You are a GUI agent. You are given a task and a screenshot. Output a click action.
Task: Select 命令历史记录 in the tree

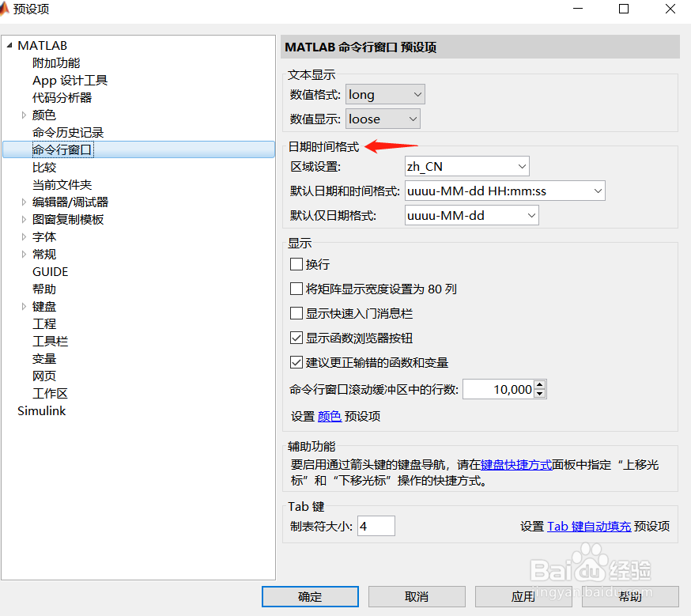point(68,133)
